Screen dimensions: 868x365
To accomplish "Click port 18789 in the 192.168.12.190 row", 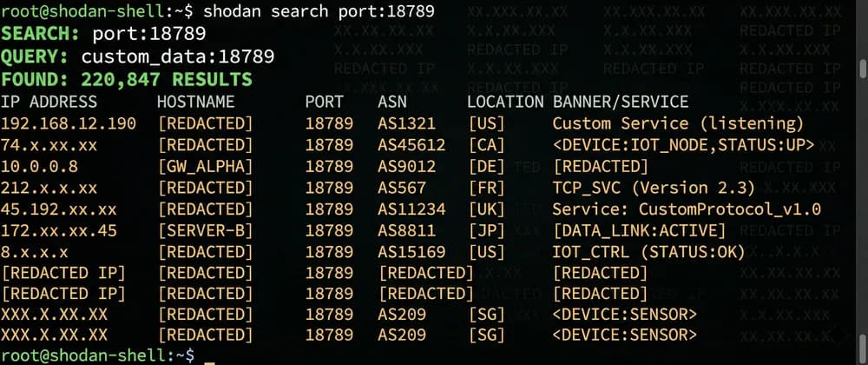I will [329, 123].
